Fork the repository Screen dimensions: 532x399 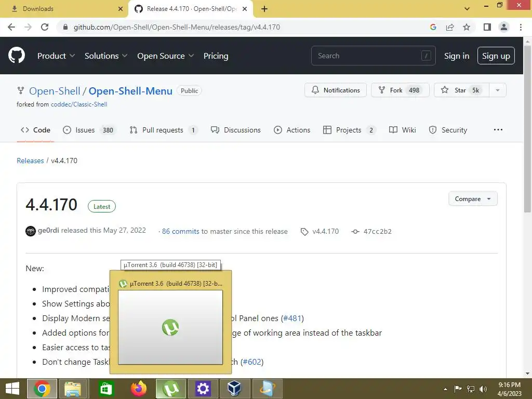click(400, 90)
